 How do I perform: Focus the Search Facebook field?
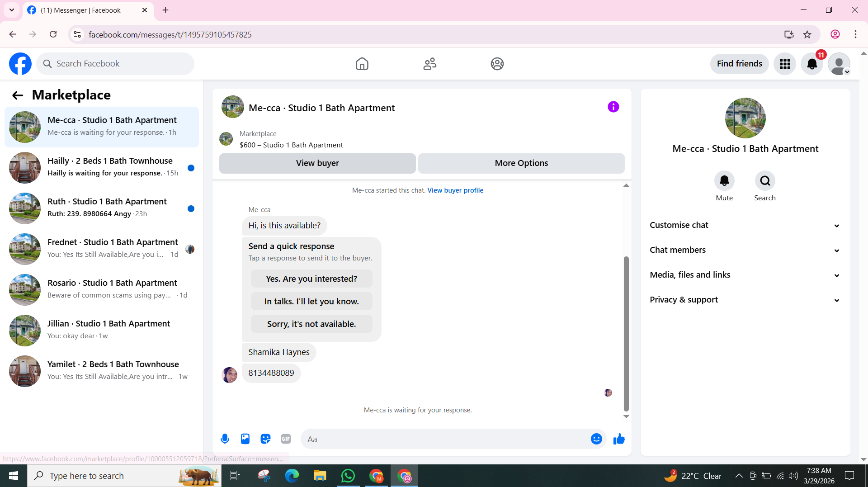(115, 64)
